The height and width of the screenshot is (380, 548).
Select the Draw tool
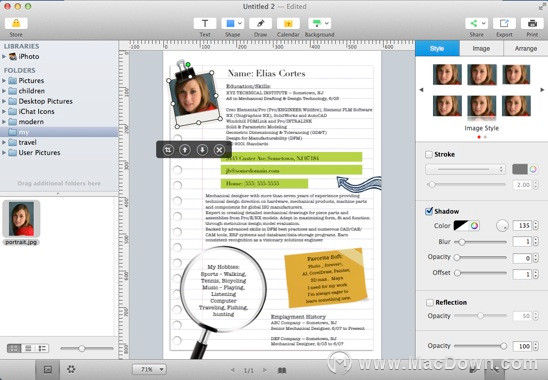(260, 23)
